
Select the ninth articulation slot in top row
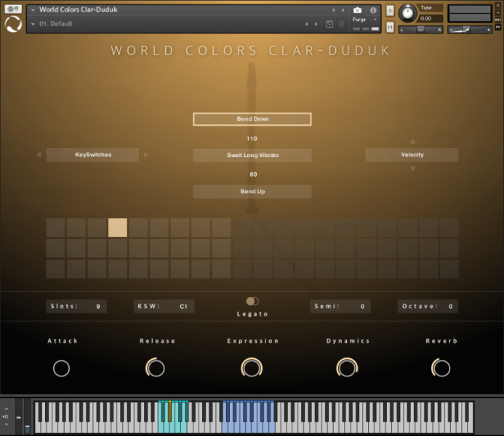coord(221,227)
